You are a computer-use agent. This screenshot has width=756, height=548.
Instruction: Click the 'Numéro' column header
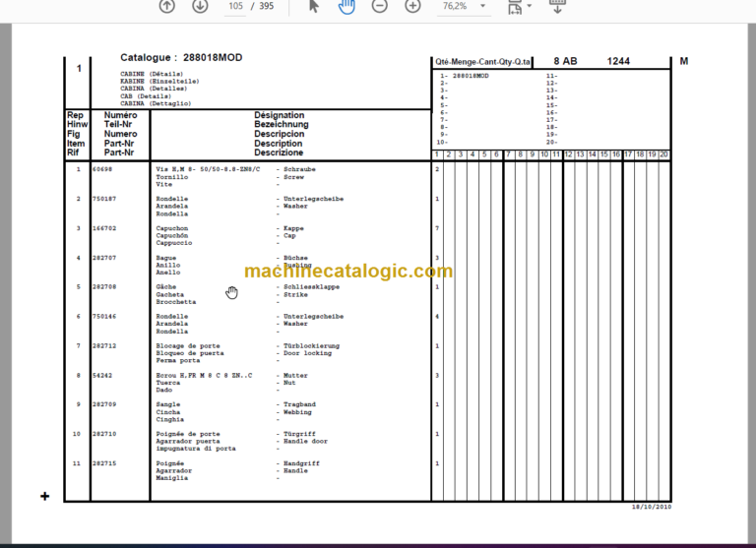point(120,115)
